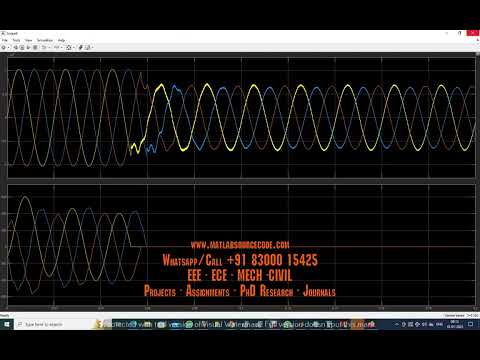Open scope Configuration Properties gear
The image size is (480, 360).
click(x=3, y=47)
